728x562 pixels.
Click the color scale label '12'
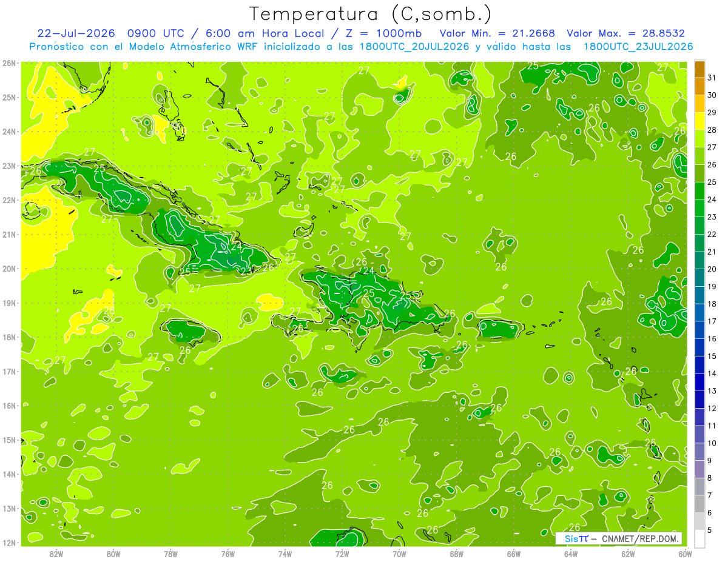pos(712,408)
